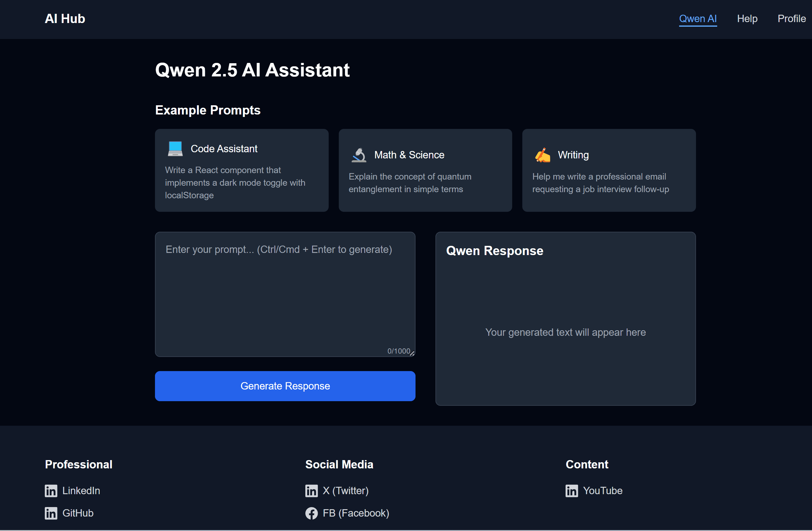Click the Facebook logo icon
Image resolution: width=812 pixels, height=531 pixels.
click(x=311, y=513)
